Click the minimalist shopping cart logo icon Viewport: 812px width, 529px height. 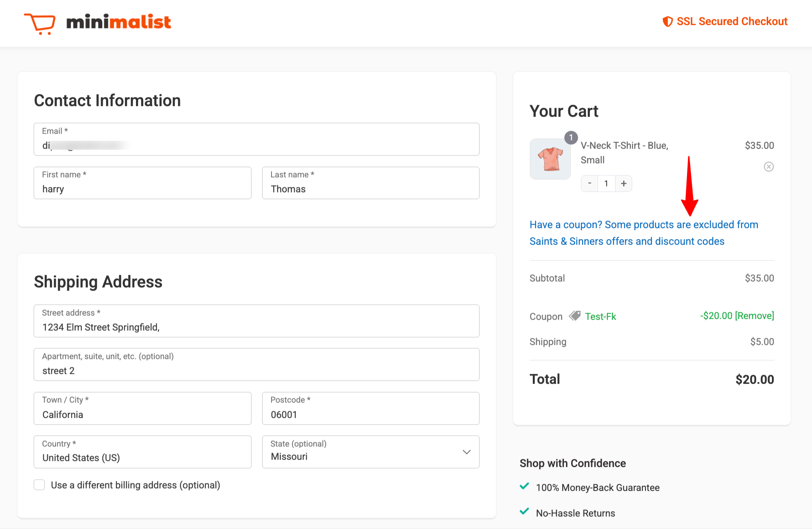pyautogui.click(x=40, y=23)
